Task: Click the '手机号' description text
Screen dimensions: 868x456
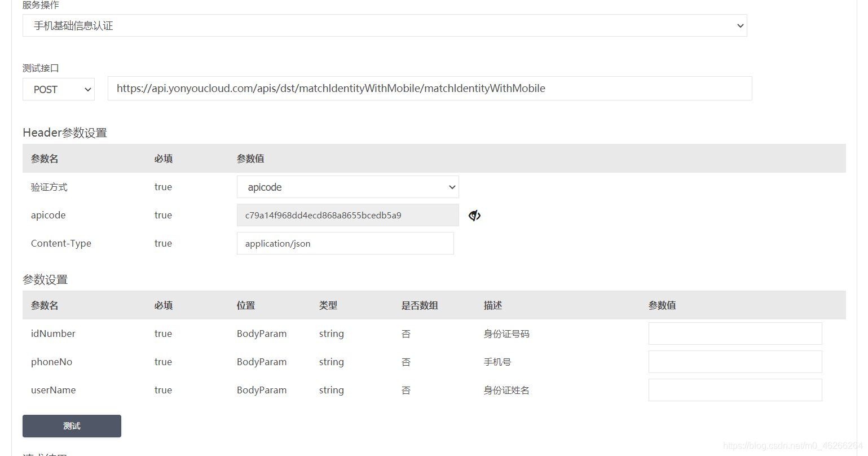Action: coord(497,362)
